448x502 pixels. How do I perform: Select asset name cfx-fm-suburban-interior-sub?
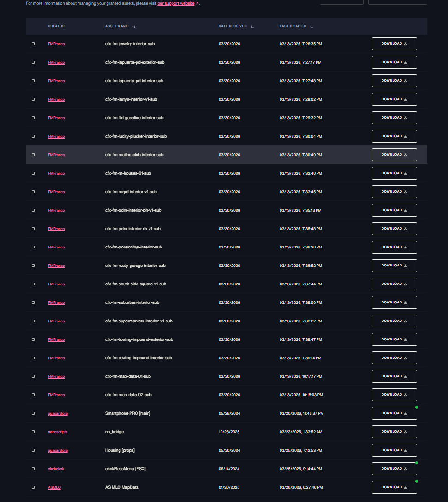tap(132, 302)
